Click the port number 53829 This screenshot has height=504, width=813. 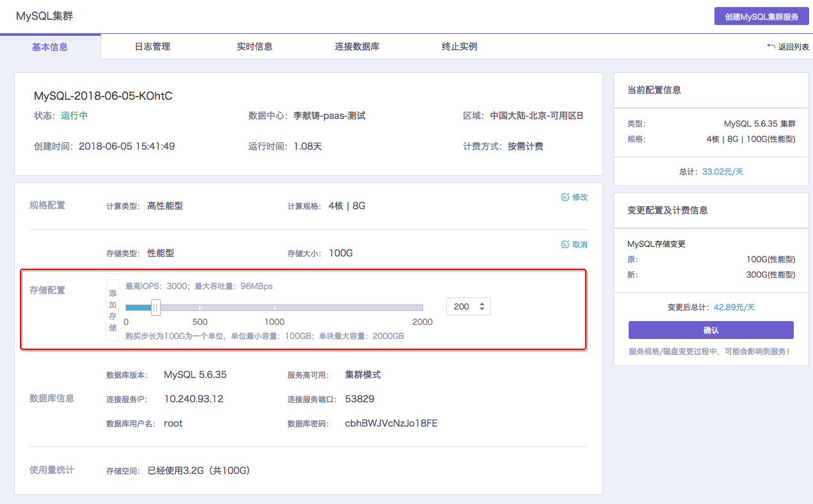360,399
